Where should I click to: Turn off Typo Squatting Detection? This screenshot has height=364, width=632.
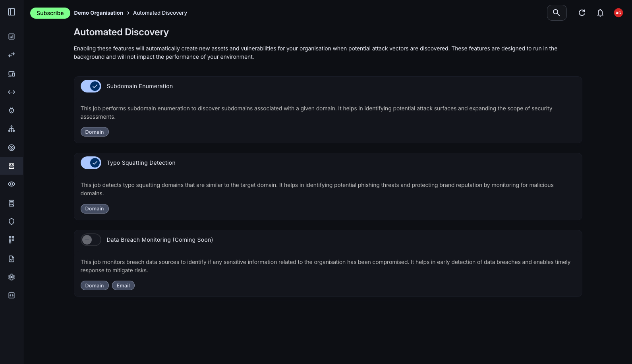coord(91,163)
